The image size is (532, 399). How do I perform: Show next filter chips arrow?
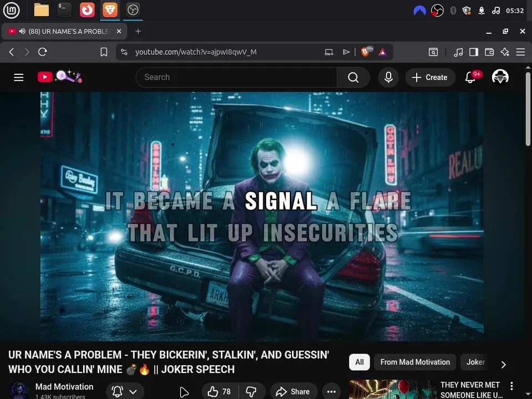504,365
